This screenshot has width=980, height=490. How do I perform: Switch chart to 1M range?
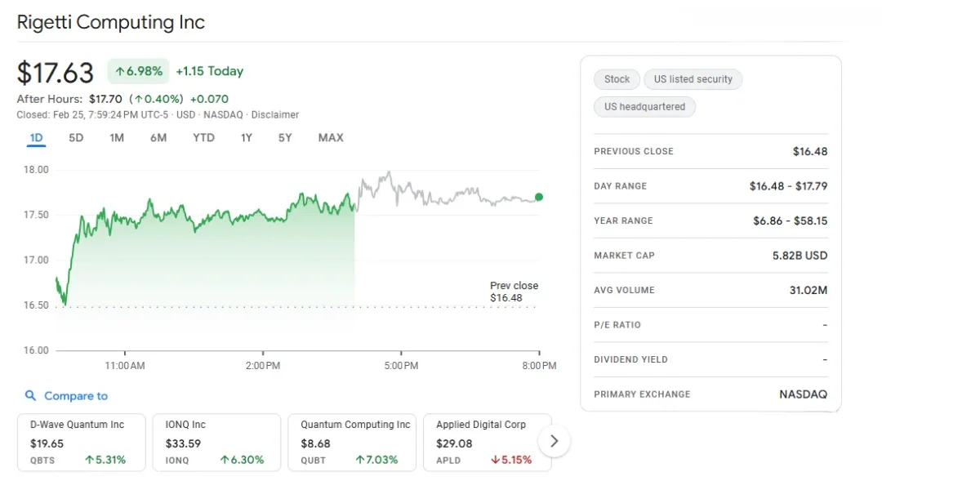coord(117,137)
